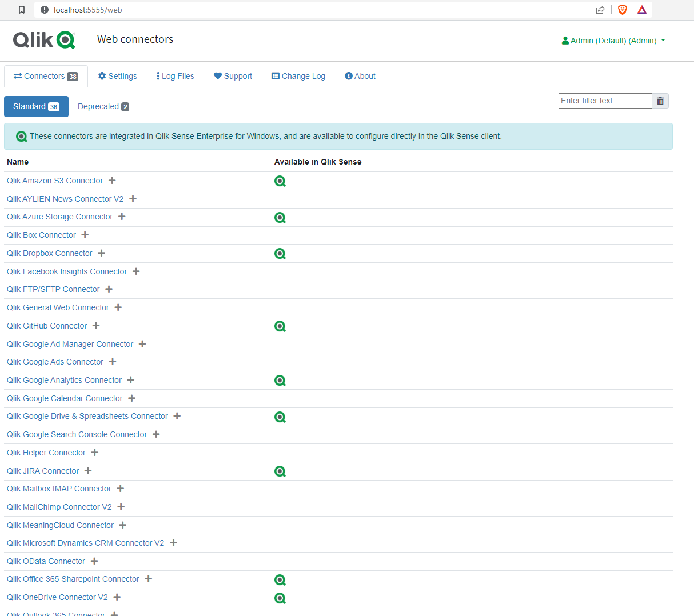Open the Support tab

tap(233, 75)
